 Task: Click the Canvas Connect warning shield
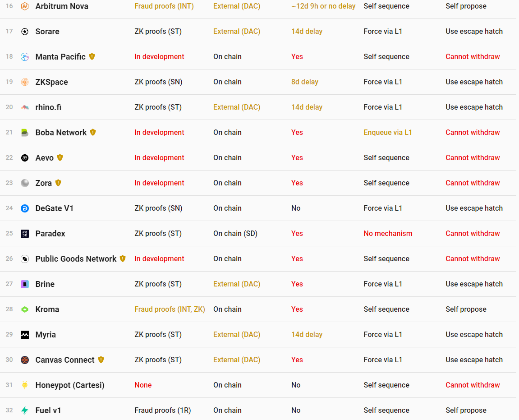click(101, 360)
